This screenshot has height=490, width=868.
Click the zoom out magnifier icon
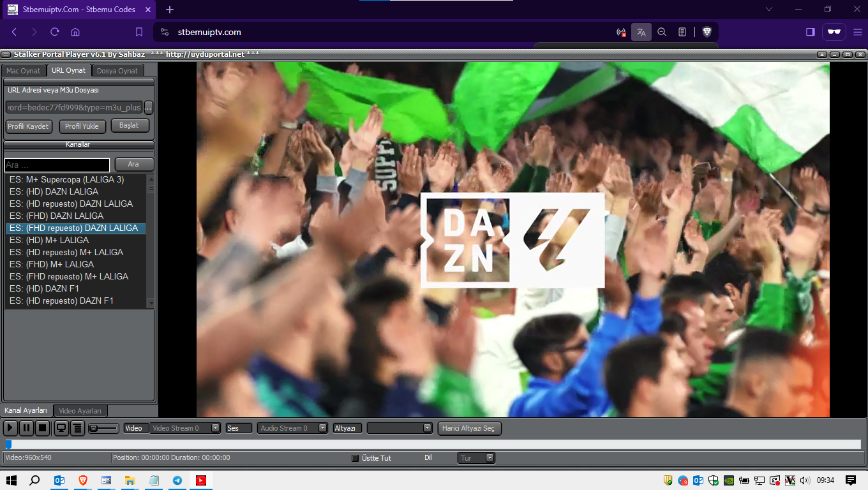coord(662,32)
